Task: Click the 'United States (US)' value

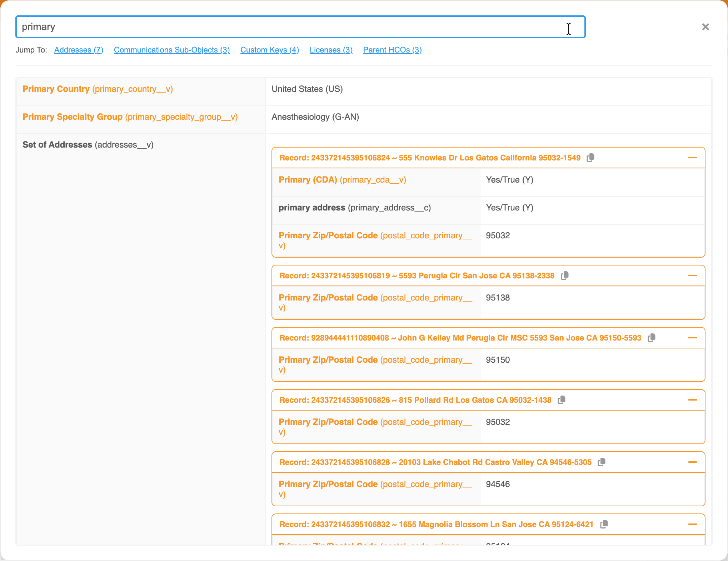Action: coord(307,89)
